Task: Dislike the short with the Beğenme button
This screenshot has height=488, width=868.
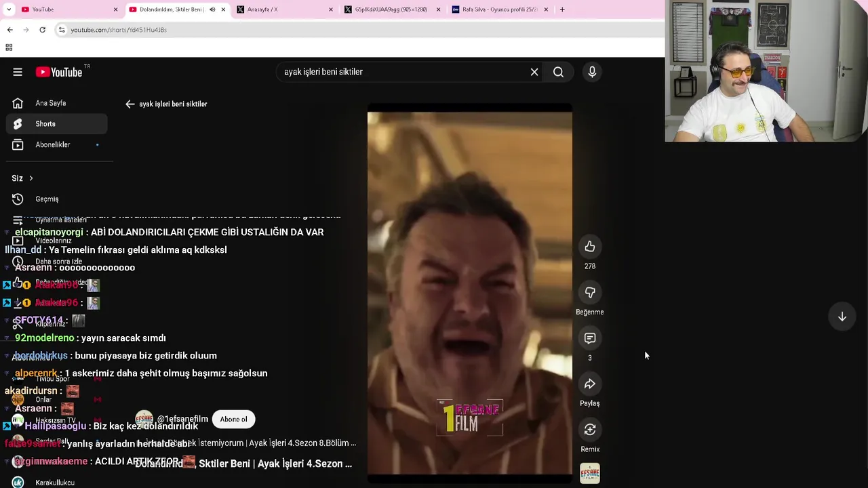Action: [x=590, y=293]
